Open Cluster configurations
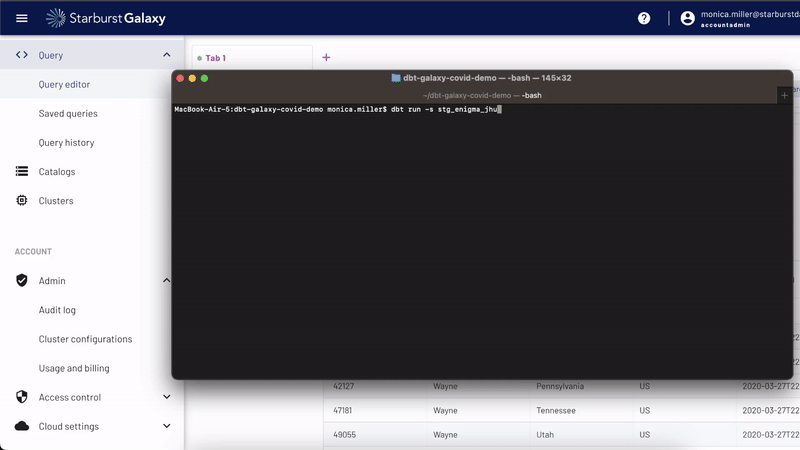The image size is (800, 450). (85, 339)
